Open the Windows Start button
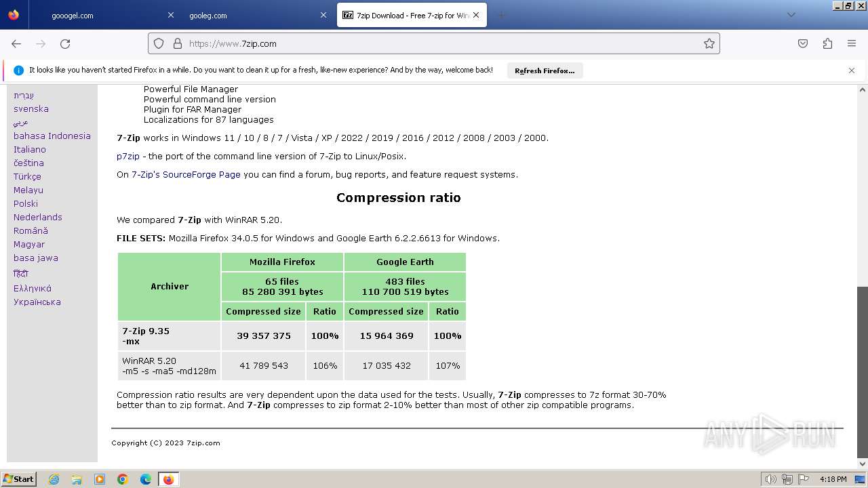Viewport: 868px width, 488px height. click(19, 479)
